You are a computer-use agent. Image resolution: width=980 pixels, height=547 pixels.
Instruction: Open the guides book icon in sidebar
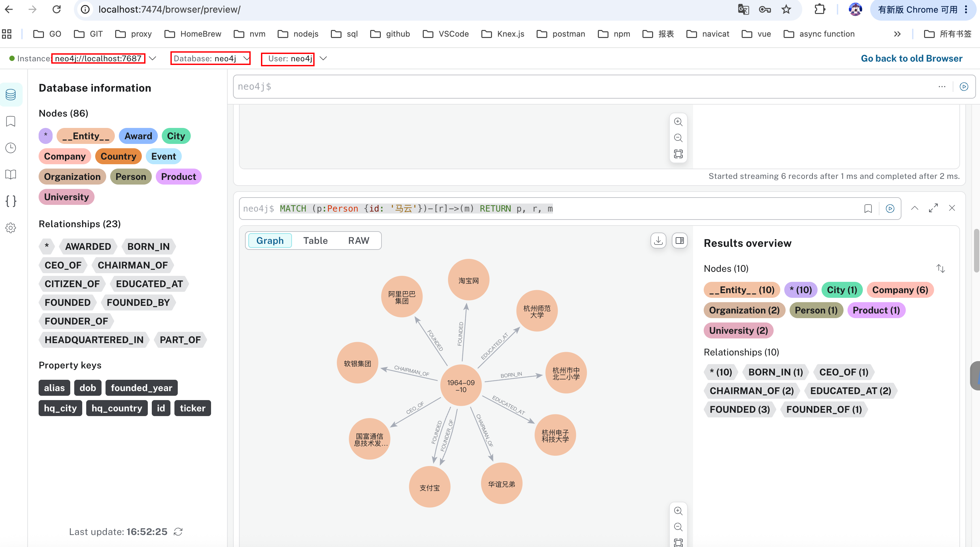click(x=11, y=174)
